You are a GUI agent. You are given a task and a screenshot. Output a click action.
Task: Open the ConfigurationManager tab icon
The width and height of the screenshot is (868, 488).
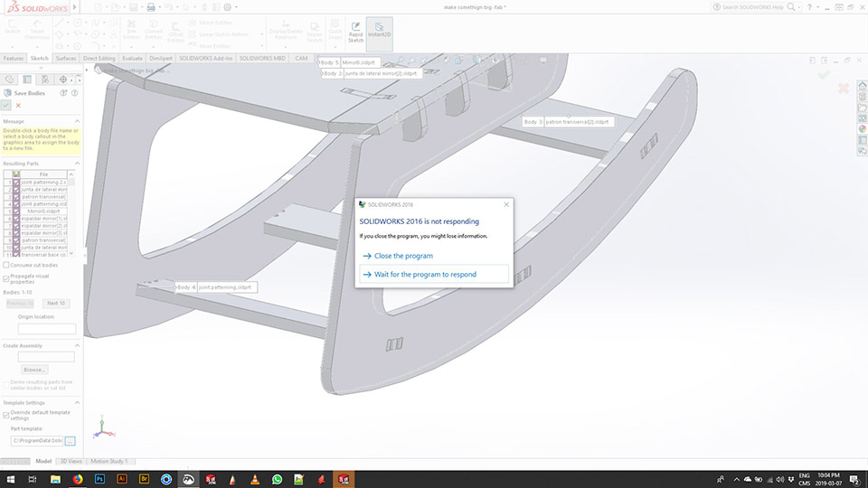45,80
